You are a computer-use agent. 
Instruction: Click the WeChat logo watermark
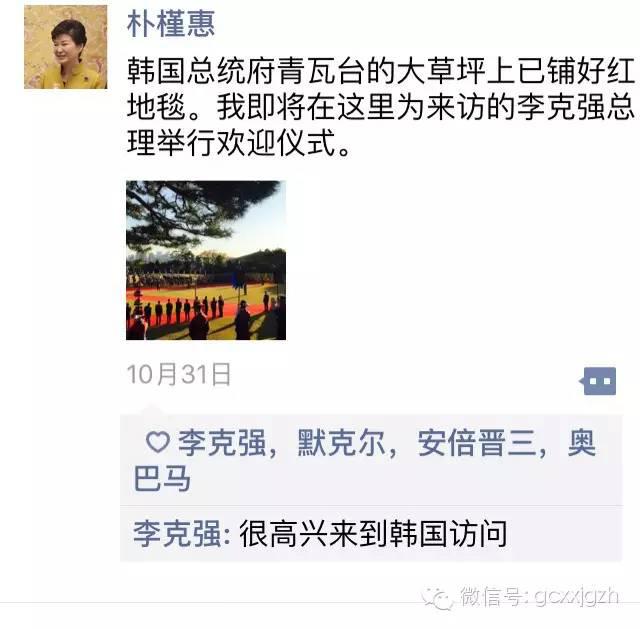pos(438,598)
